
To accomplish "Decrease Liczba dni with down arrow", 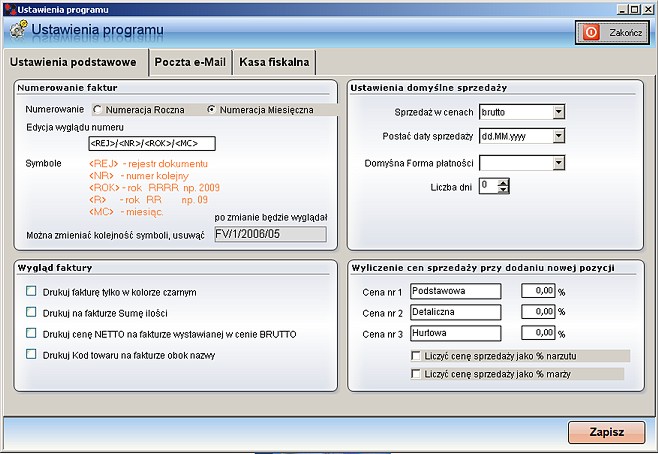I will tap(503, 190).
